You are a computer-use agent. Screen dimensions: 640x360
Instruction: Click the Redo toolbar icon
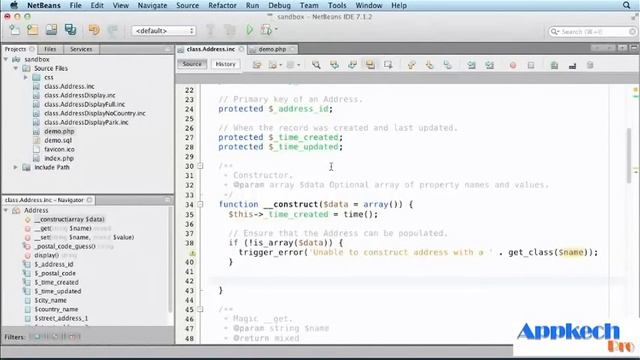113,30
